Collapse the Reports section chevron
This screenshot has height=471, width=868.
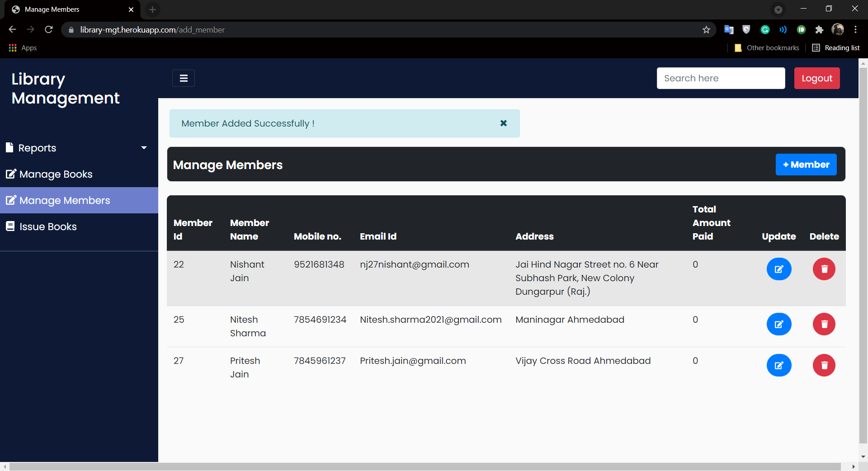tap(144, 147)
